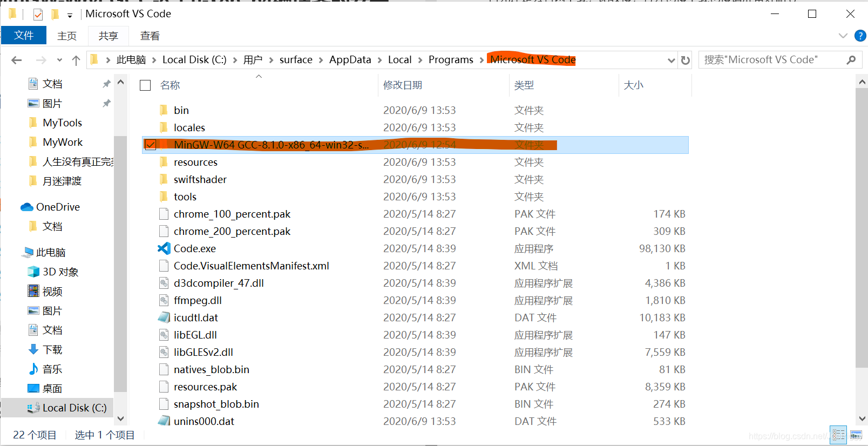Open MyWork pinned folder
The height and width of the screenshot is (446, 868).
[x=63, y=142]
